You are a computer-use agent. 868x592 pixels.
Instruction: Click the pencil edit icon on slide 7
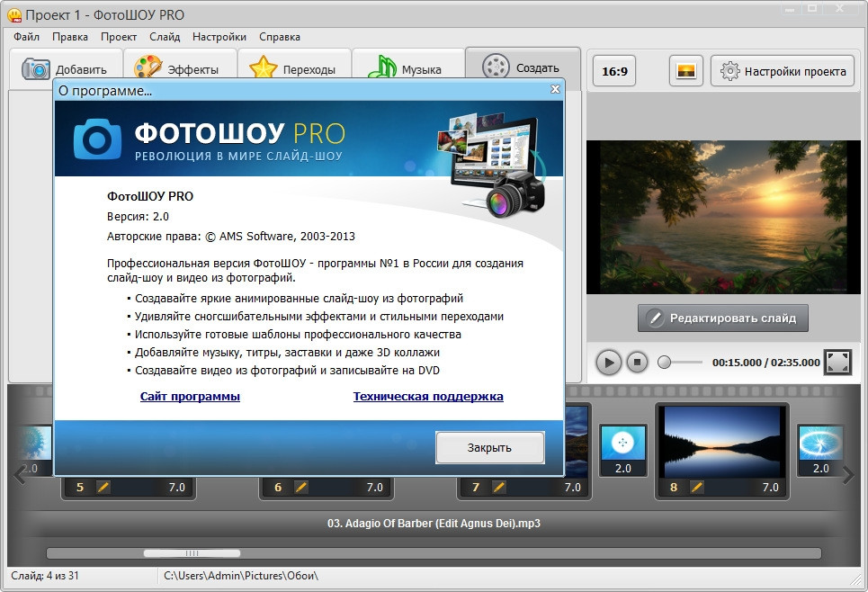pos(499,488)
